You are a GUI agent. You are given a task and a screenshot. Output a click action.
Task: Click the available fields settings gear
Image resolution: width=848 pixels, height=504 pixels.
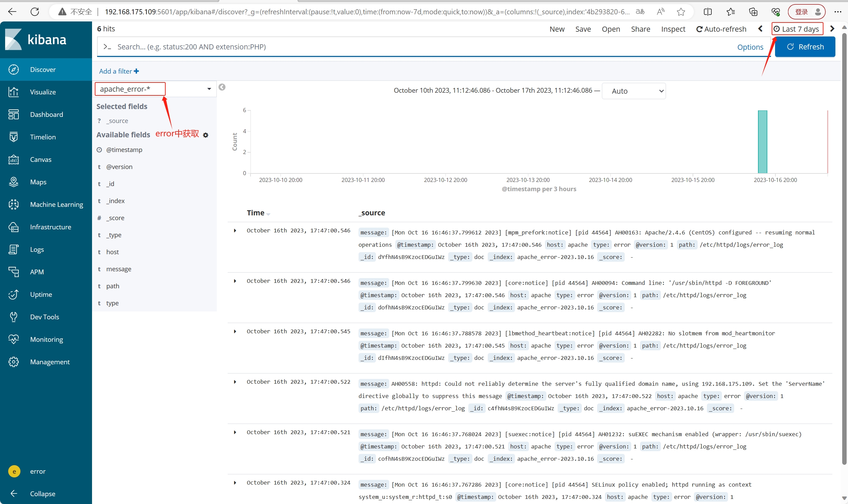[x=206, y=135]
